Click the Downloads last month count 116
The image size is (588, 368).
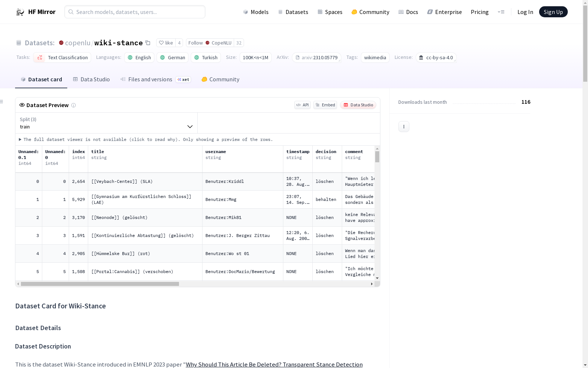pos(526,102)
